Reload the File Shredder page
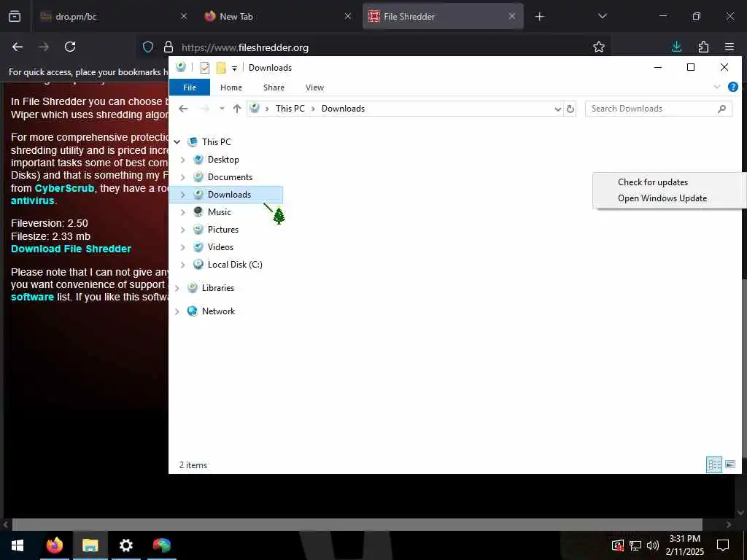747x560 pixels. (x=70, y=47)
